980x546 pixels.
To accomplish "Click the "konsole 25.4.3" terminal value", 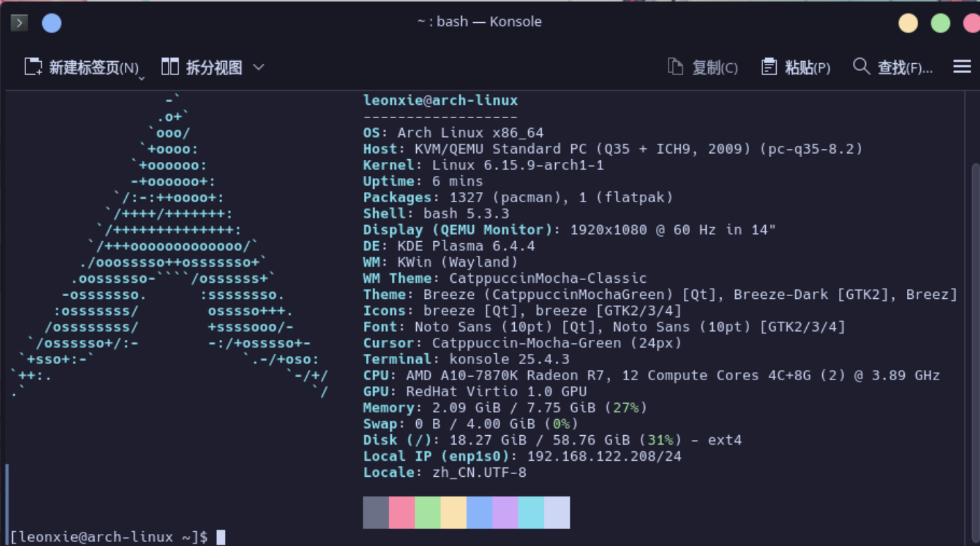I will (x=509, y=359).
